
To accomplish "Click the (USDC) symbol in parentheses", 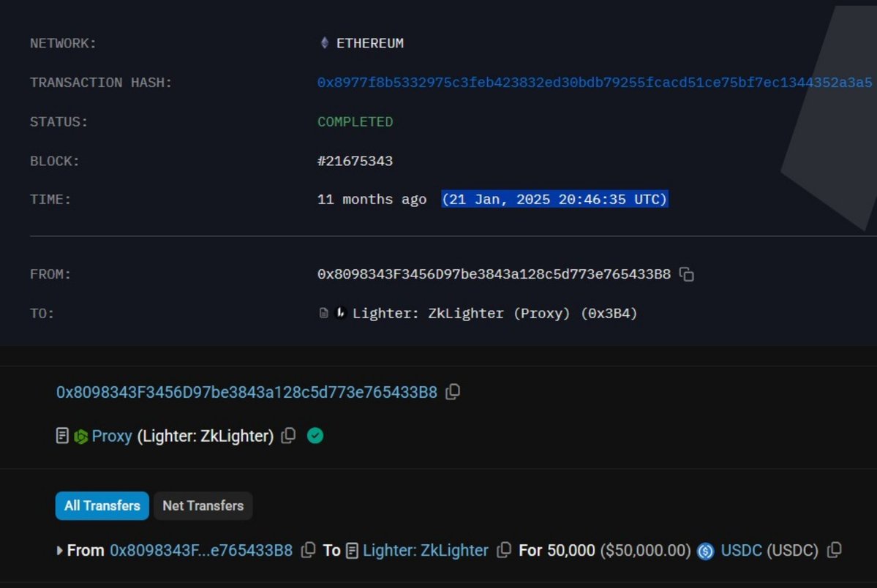I will tap(793, 551).
